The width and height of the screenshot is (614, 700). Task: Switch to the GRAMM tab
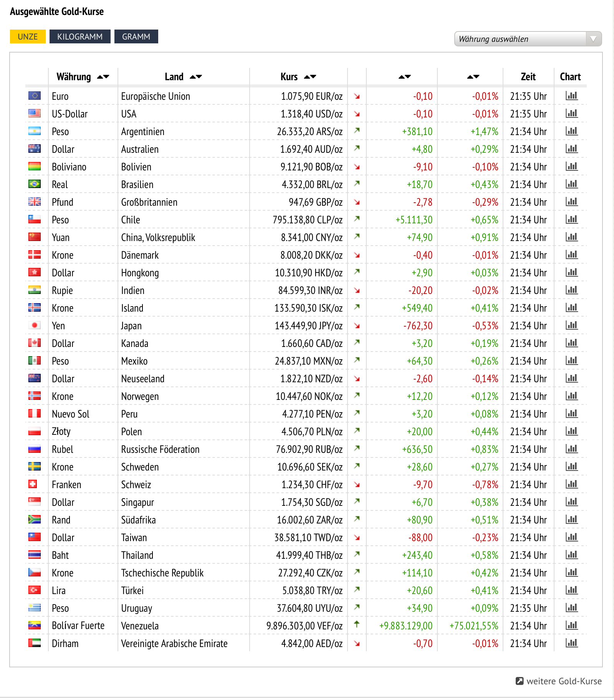(x=136, y=36)
